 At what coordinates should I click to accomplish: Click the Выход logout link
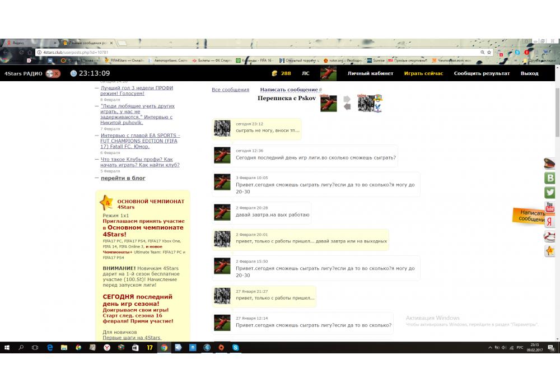(x=529, y=73)
